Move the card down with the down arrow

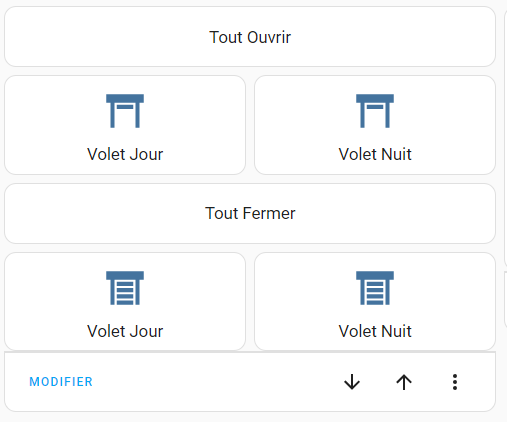[x=352, y=382]
